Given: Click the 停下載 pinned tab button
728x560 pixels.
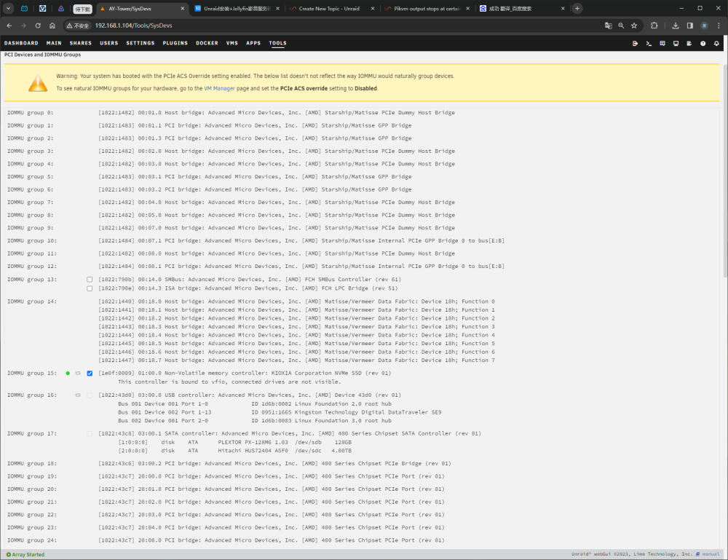Looking at the screenshot, I should [83, 9].
